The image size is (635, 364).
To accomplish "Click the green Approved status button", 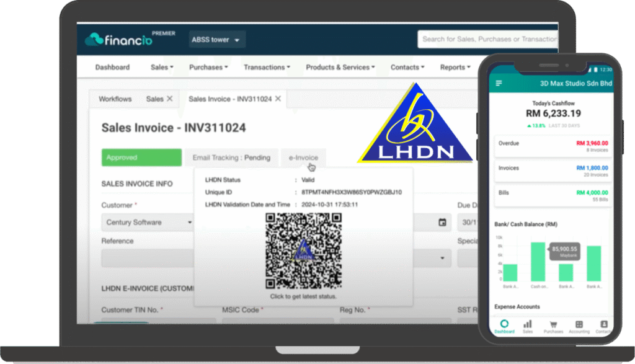I will pos(141,158).
